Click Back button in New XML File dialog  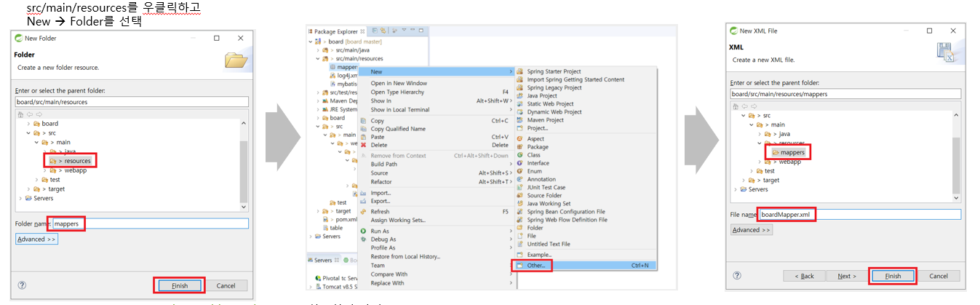805,276
